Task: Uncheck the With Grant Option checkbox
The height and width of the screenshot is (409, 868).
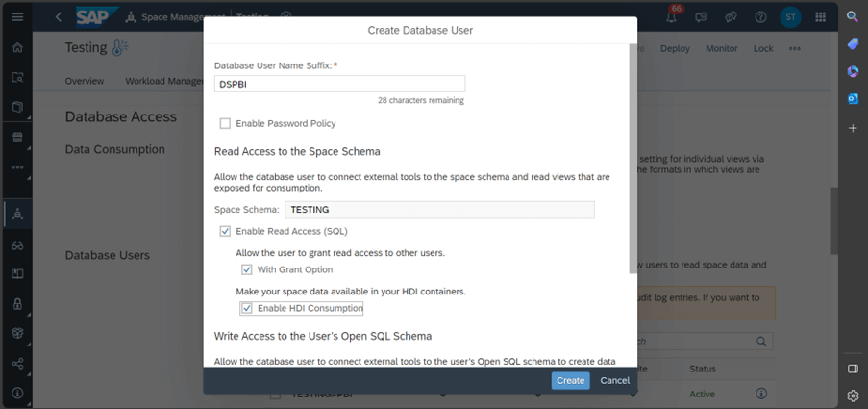Action: [x=247, y=269]
